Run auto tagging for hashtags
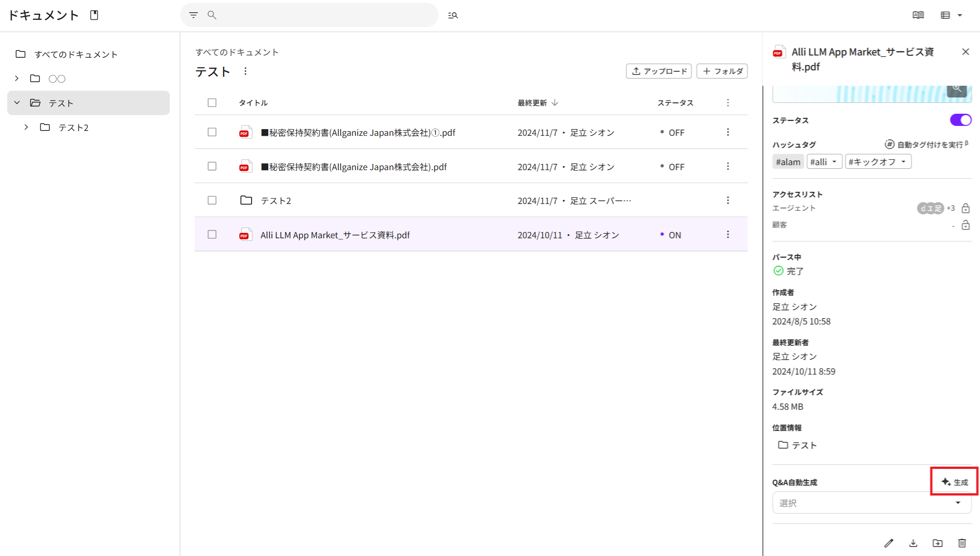This screenshot has height=556, width=980. (926, 144)
